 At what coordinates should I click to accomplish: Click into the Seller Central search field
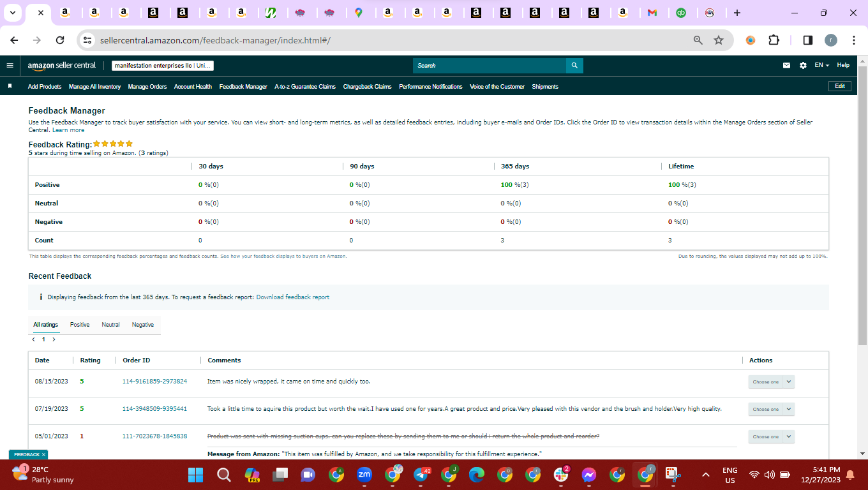pyautogui.click(x=490, y=65)
